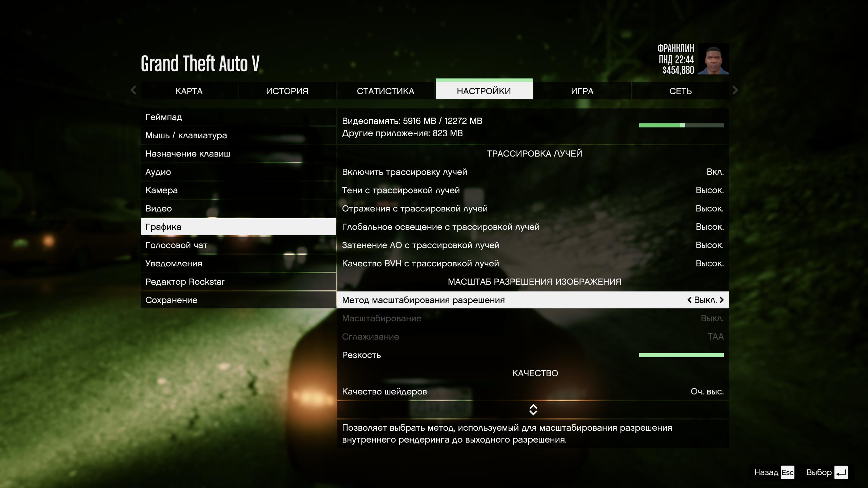Open the КАРТА tab

click(x=189, y=91)
